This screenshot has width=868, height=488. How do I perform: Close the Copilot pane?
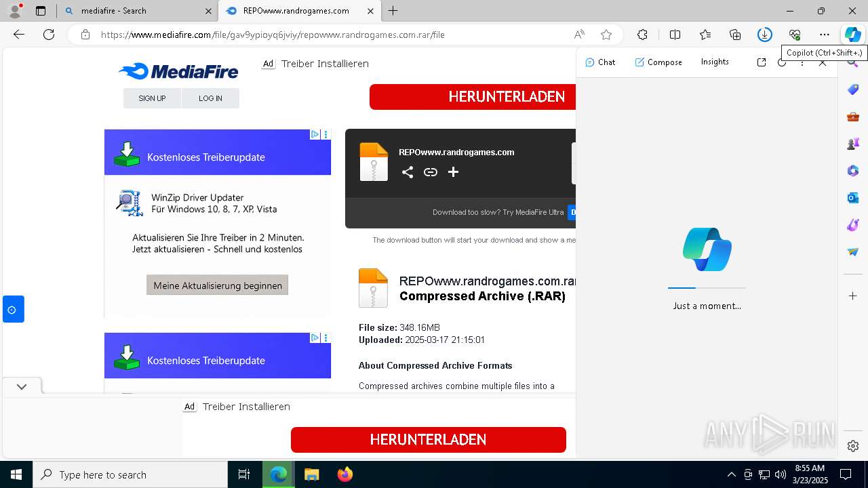[x=823, y=62]
